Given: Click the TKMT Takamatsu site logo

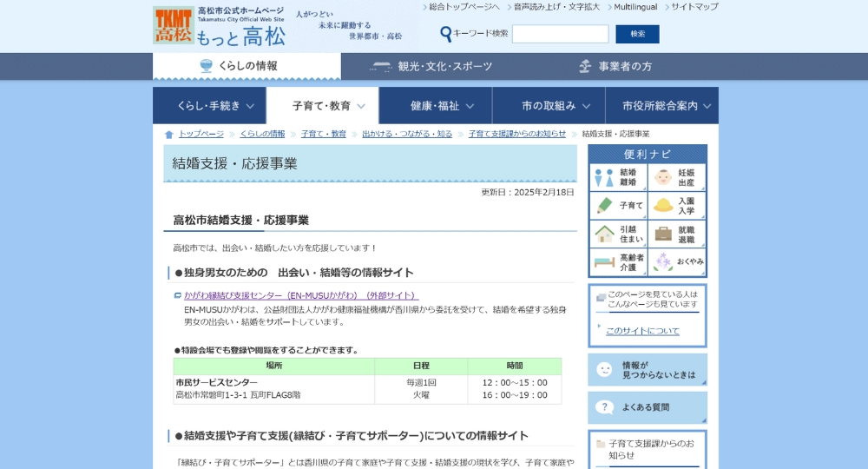Looking at the screenshot, I should (x=174, y=25).
